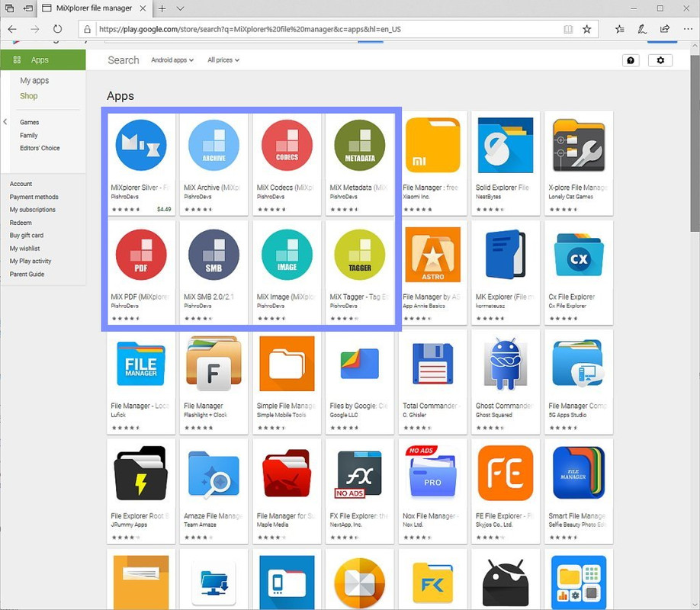Open the MiXplorer Silver app icon

(141, 145)
